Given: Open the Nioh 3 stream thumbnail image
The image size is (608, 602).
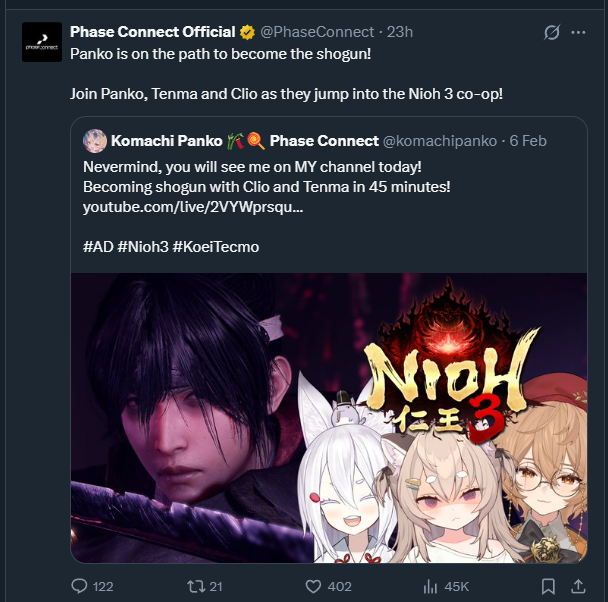Looking at the screenshot, I should 329,418.
